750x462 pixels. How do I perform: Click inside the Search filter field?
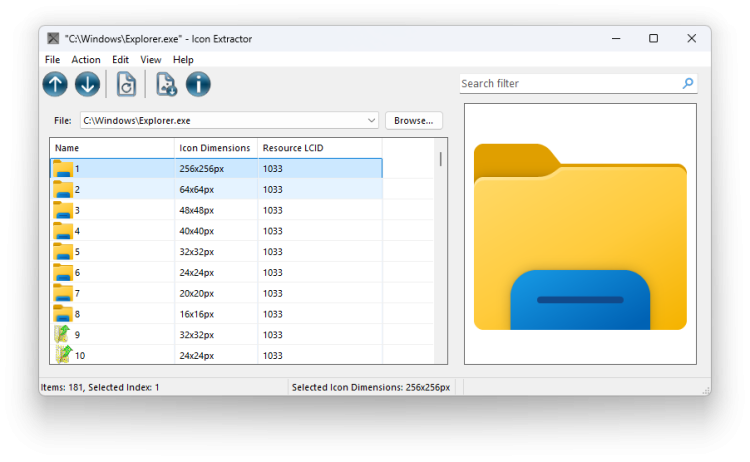pos(568,84)
